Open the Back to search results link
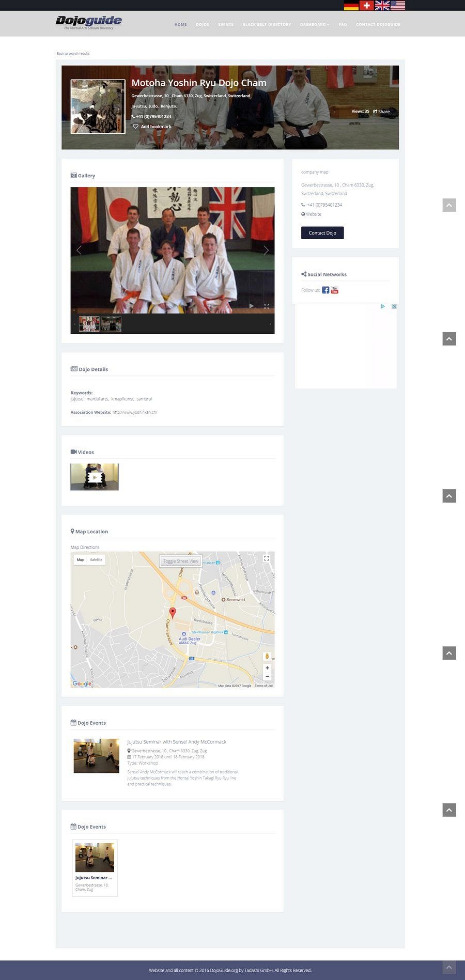Image resolution: width=465 pixels, height=980 pixels. tap(73, 54)
